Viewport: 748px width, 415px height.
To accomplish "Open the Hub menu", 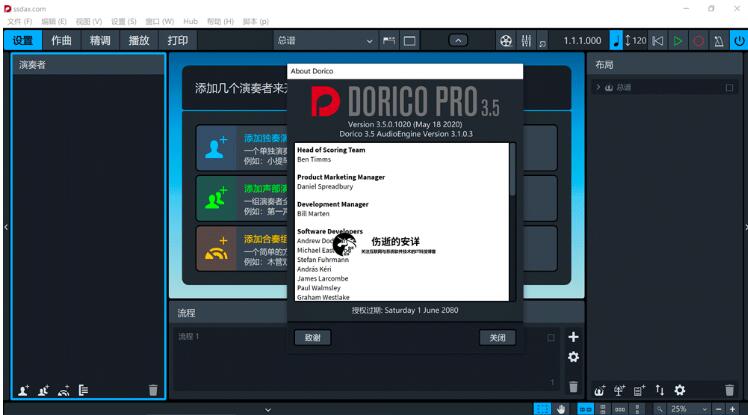I will coord(190,21).
